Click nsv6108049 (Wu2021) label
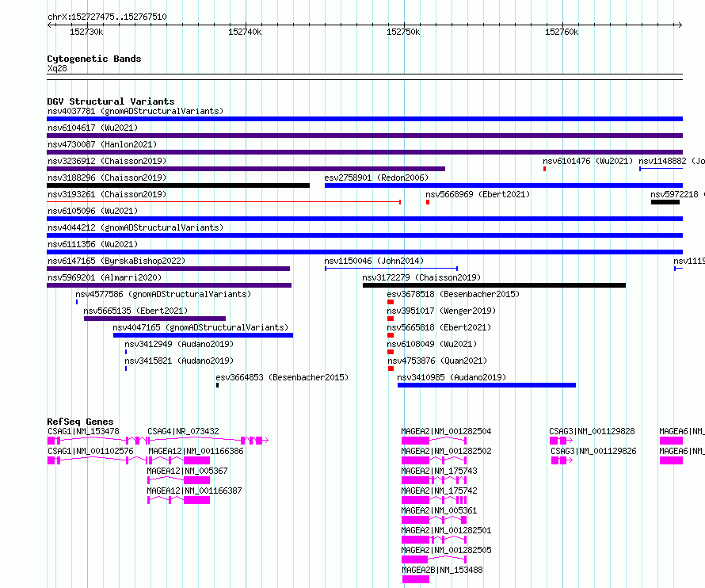 click(x=432, y=344)
